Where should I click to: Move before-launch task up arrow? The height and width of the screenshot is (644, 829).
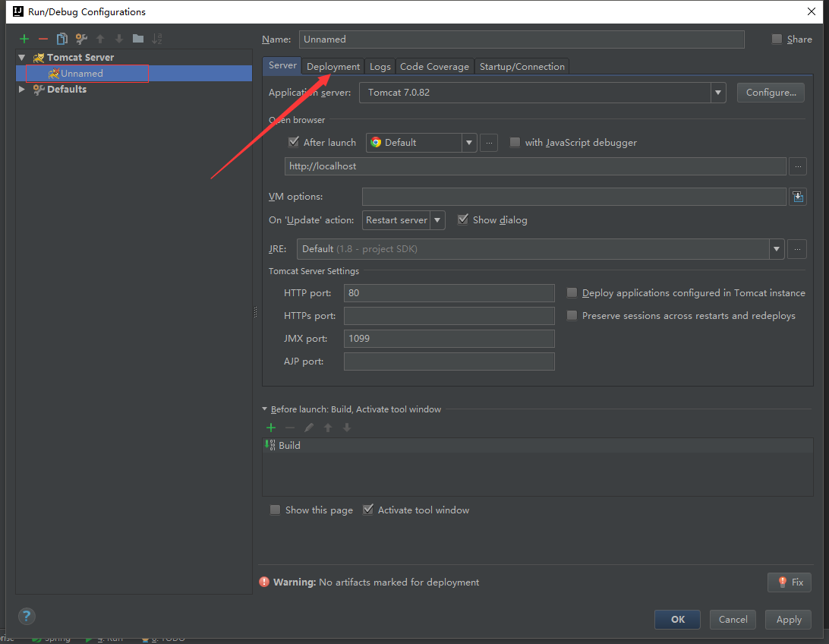[328, 428]
